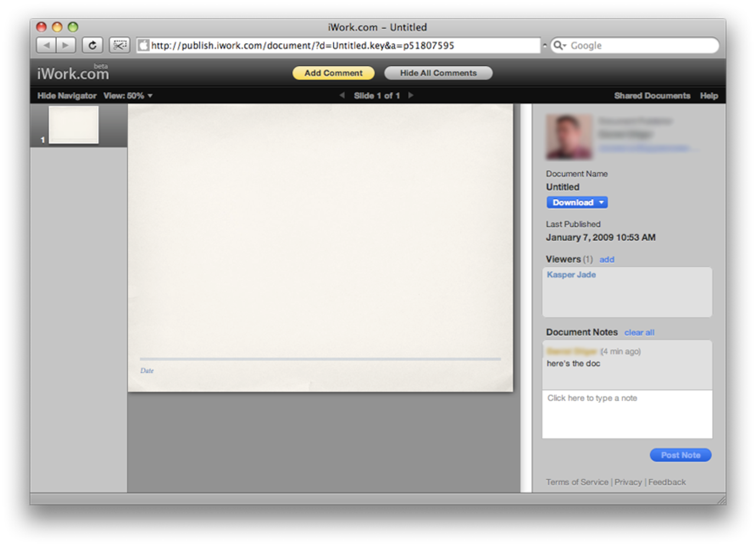Open the Help menu item

pos(709,95)
